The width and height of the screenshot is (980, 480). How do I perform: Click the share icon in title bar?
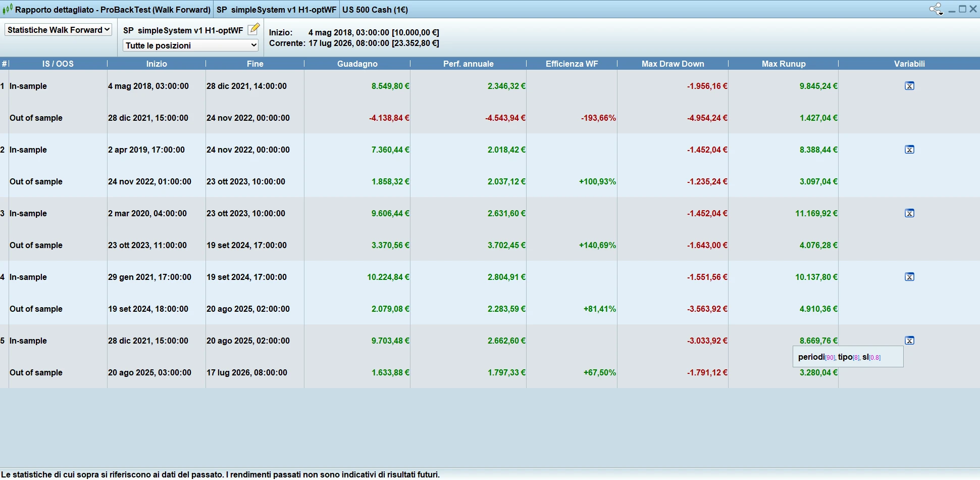pos(936,9)
